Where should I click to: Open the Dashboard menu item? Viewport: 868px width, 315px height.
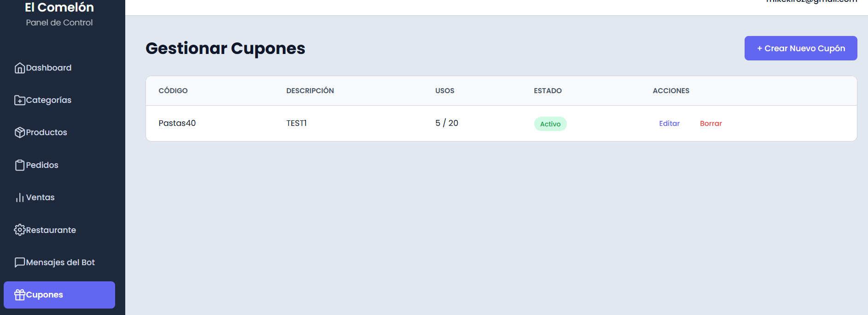pyautogui.click(x=49, y=68)
